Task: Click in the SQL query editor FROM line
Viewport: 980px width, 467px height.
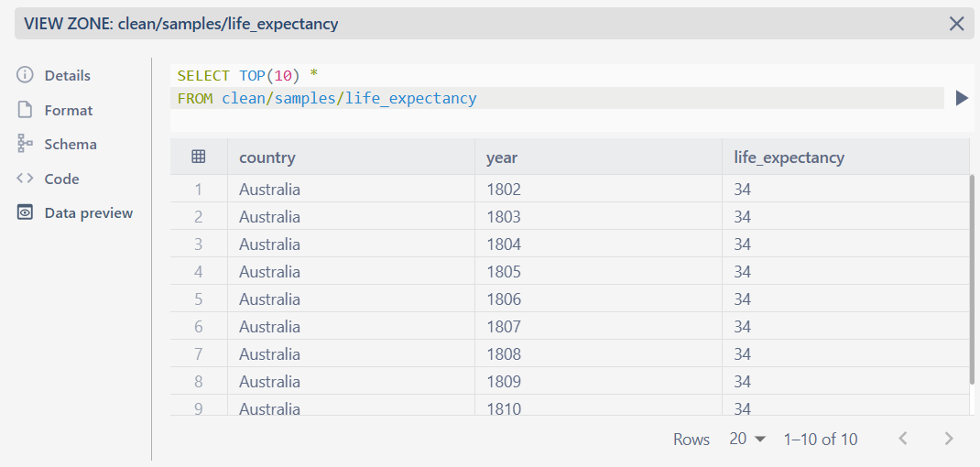Action: tap(557, 98)
